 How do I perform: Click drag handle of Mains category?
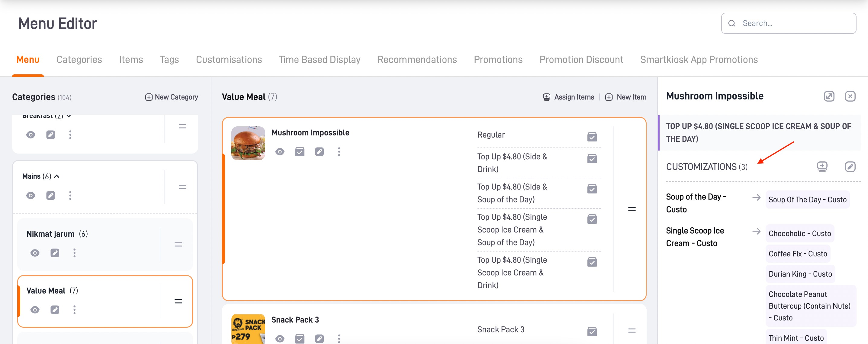[182, 187]
